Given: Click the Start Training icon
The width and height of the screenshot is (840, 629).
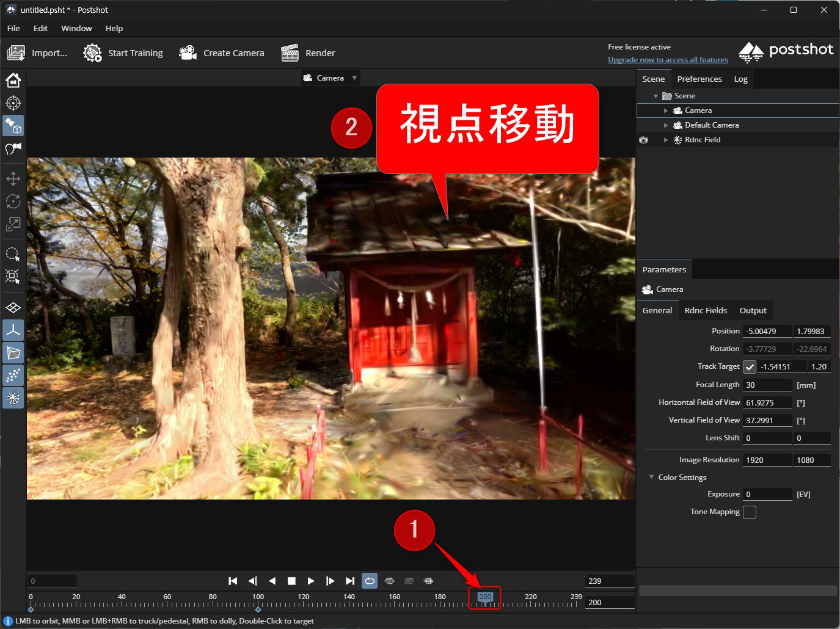Looking at the screenshot, I should click(92, 53).
